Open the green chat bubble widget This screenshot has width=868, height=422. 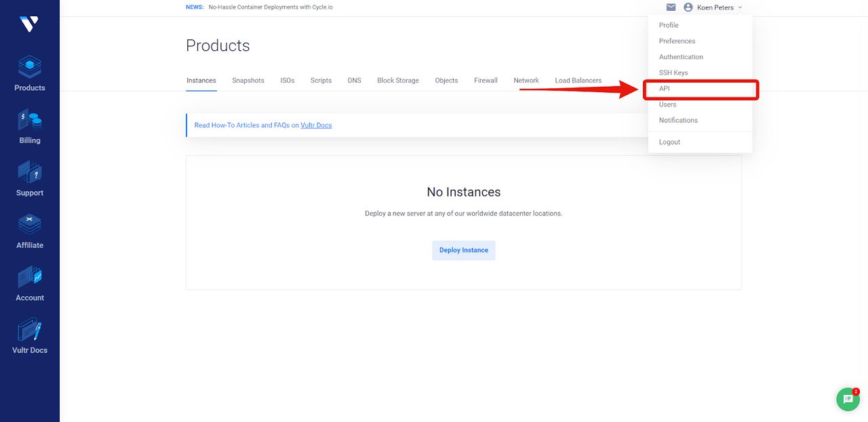[848, 400]
